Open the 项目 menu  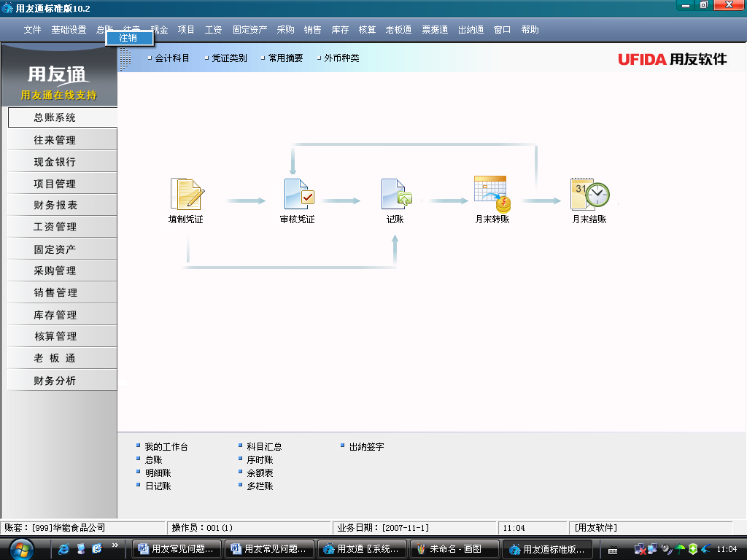[x=186, y=29]
